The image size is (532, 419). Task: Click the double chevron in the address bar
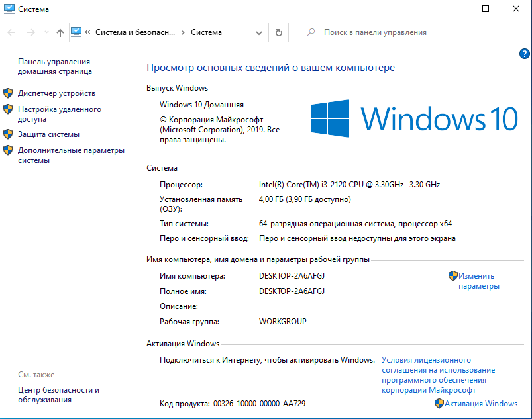[87, 32]
